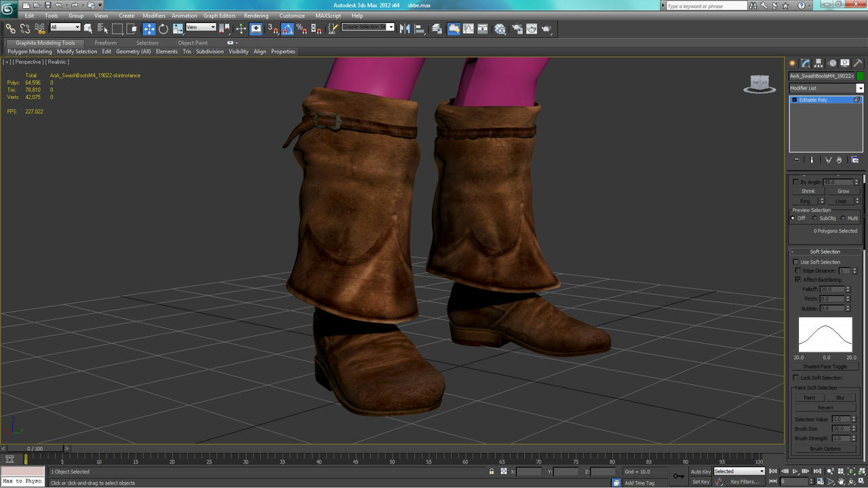Image resolution: width=868 pixels, height=488 pixels.
Task: Toggle Auto Key animation mode
Action: 701,472
